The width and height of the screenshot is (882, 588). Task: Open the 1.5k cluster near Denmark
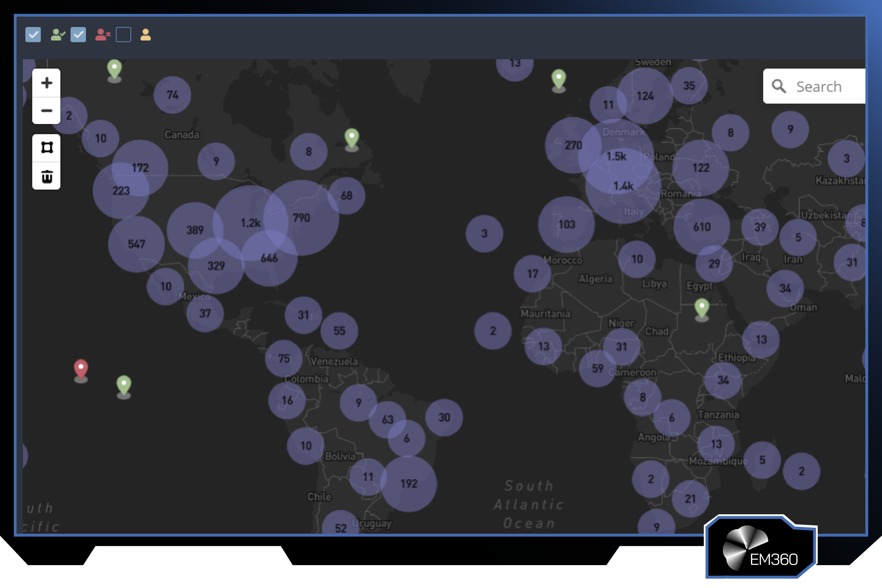point(616,157)
